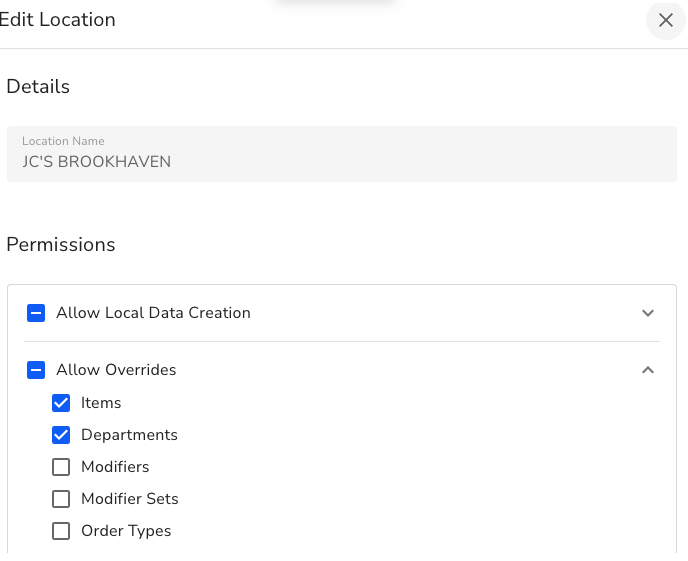Click the Allow Overrides label text
This screenshot has height=561, width=688.
click(x=116, y=370)
